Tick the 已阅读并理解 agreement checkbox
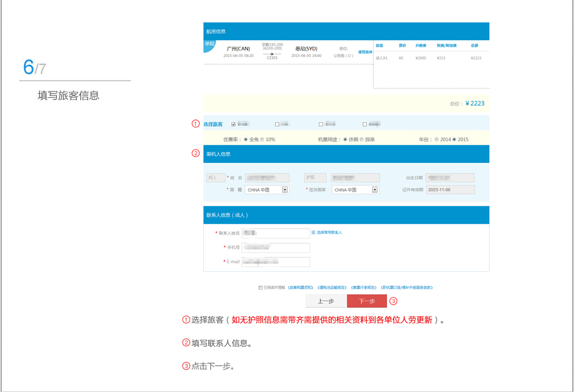574x392 pixels. coord(260,286)
